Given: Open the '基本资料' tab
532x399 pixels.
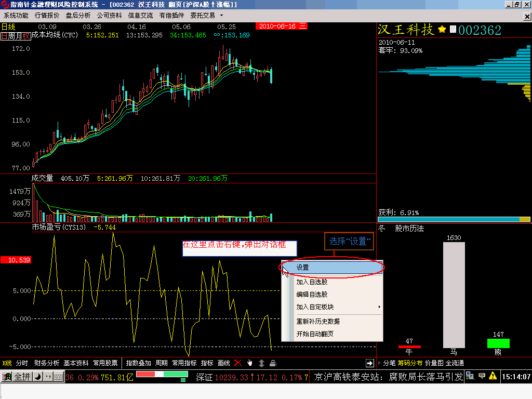Looking at the screenshot, I should point(76,363).
